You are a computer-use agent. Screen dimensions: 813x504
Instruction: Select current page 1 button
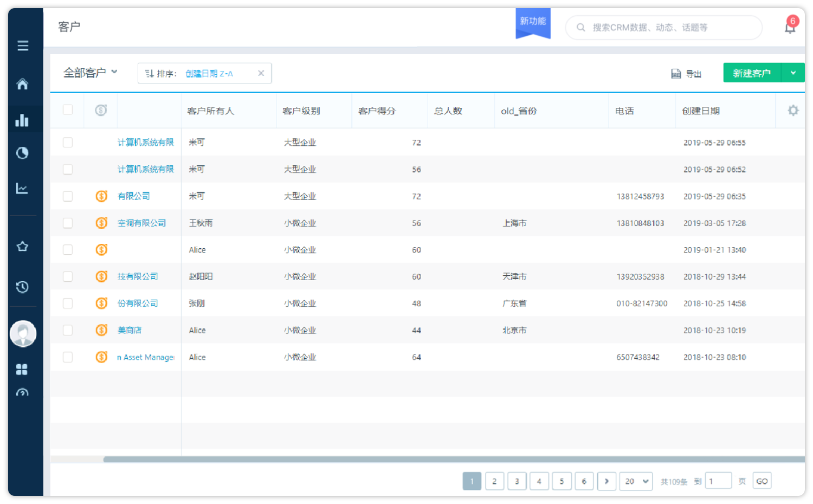(472, 481)
